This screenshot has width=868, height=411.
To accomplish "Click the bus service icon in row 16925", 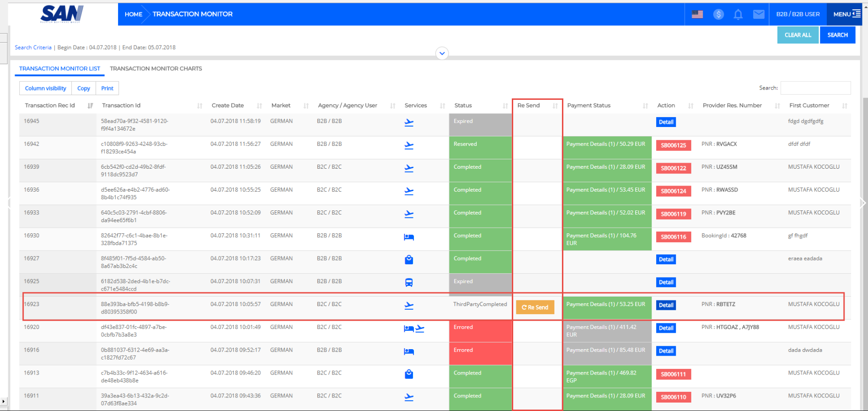I will click(x=409, y=282).
